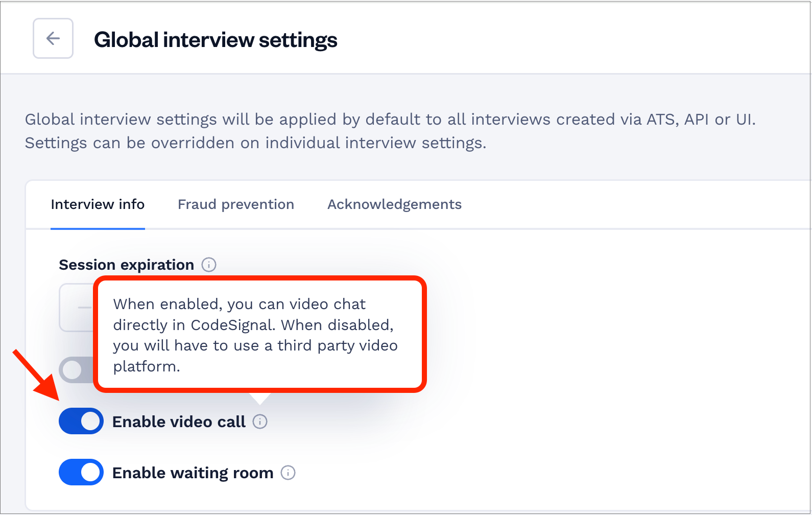Click the video chat tooltip text

point(255,335)
